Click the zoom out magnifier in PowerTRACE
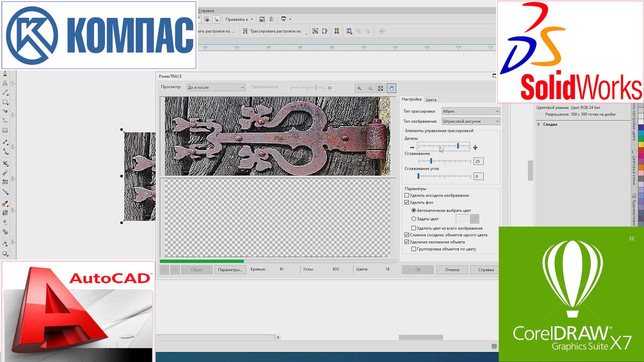The width and height of the screenshot is (644, 362). (x=370, y=88)
